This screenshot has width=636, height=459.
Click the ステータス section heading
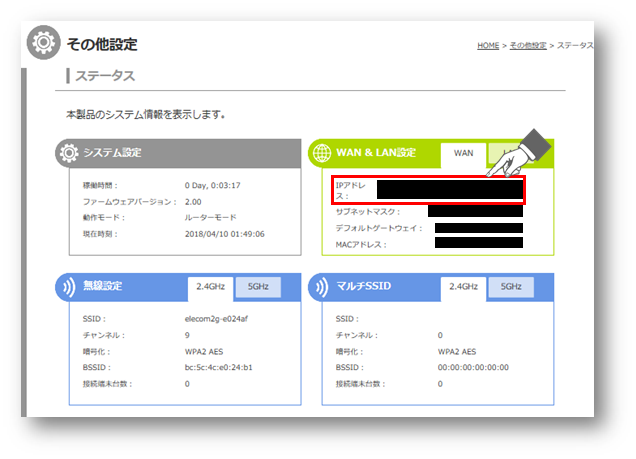click(x=105, y=76)
